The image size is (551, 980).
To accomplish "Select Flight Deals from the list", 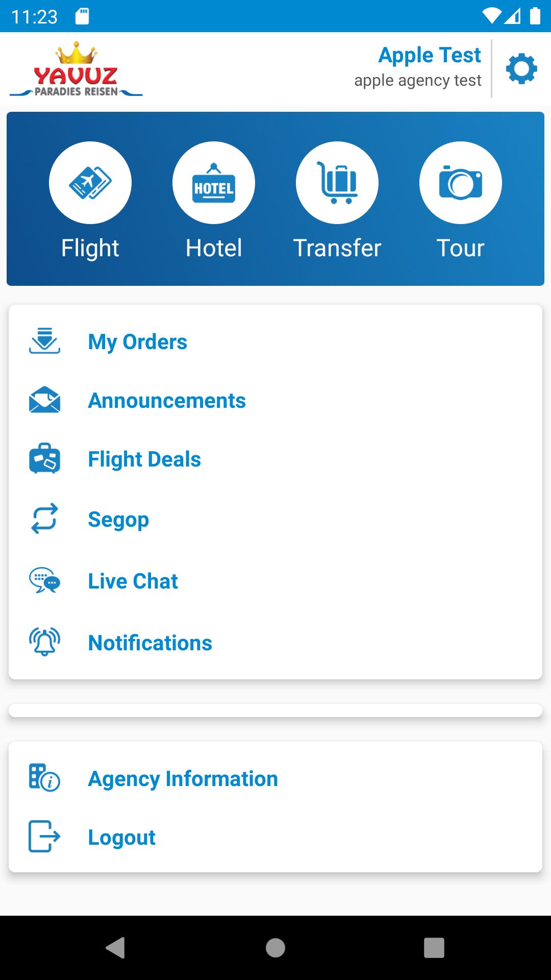I will tap(275, 459).
